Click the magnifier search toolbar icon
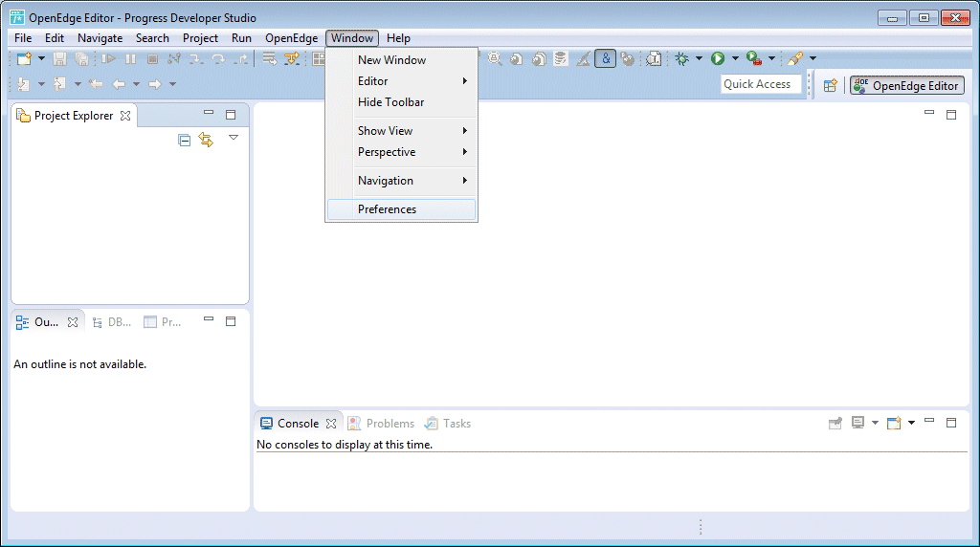Image resolution: width=980 pixels, height=547 pixels. 495,58
